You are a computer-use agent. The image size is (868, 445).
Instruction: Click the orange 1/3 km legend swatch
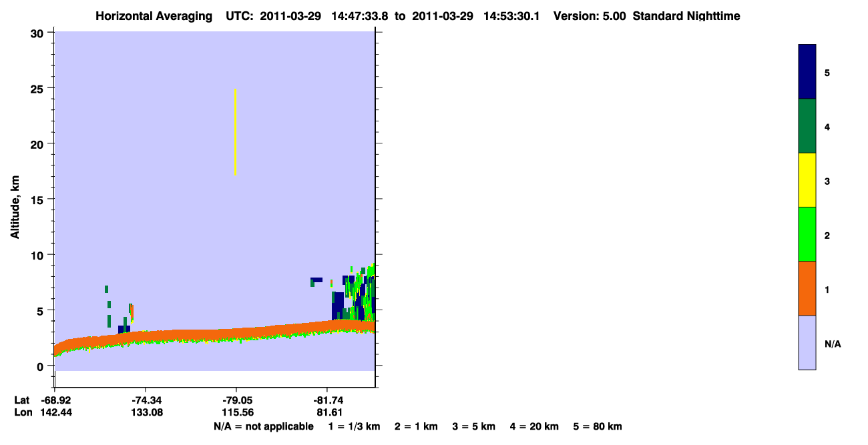807,288
